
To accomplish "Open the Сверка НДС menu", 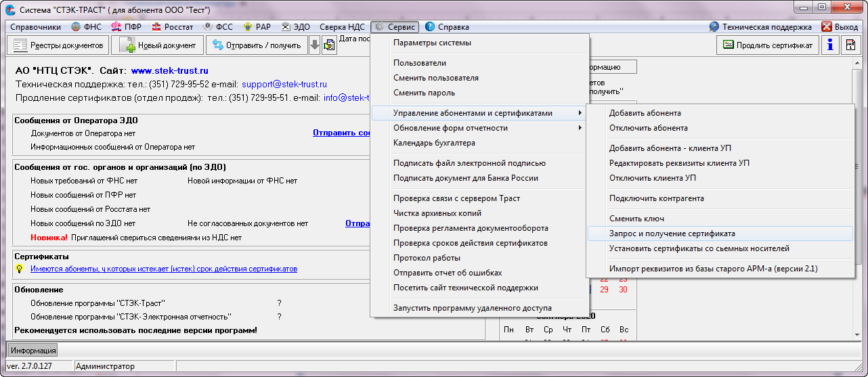I will [342, 27].
